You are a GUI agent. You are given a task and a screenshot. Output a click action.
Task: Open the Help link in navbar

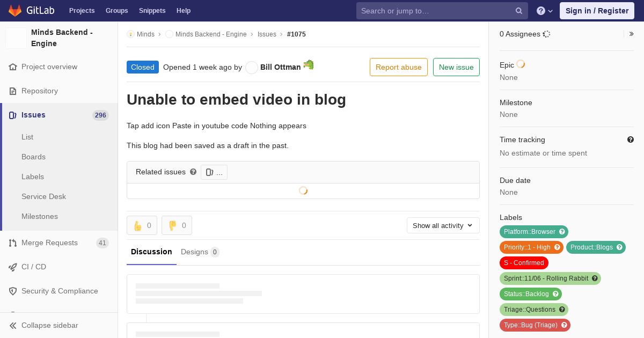pyautogui.click(x=184, y=11)
